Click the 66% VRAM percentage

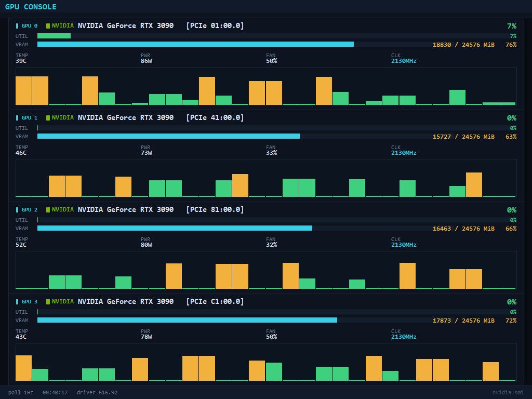511,229
